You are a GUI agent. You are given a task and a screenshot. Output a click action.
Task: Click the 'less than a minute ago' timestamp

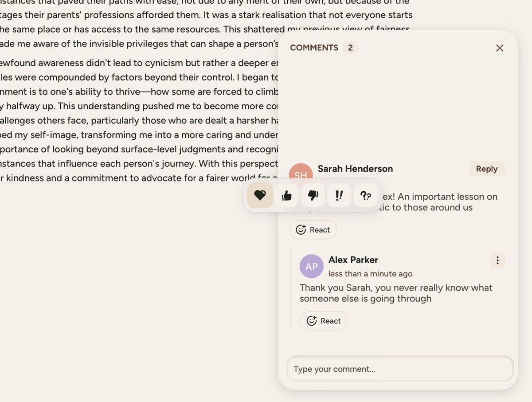click(x=370, y=274)
